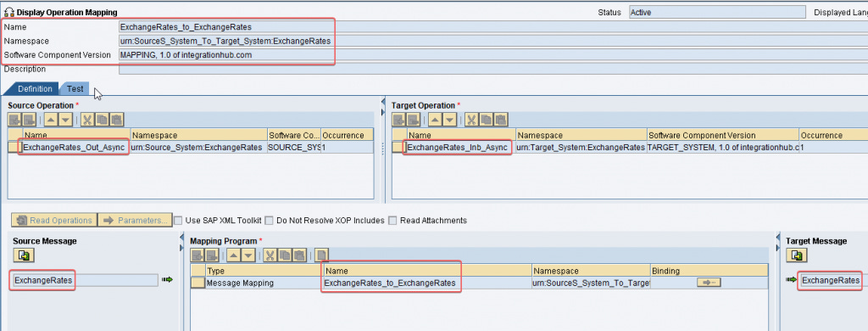Switch to the Test tab
Image resolution: width=868 pixels, height=331 pixels.
pos(75,89)
